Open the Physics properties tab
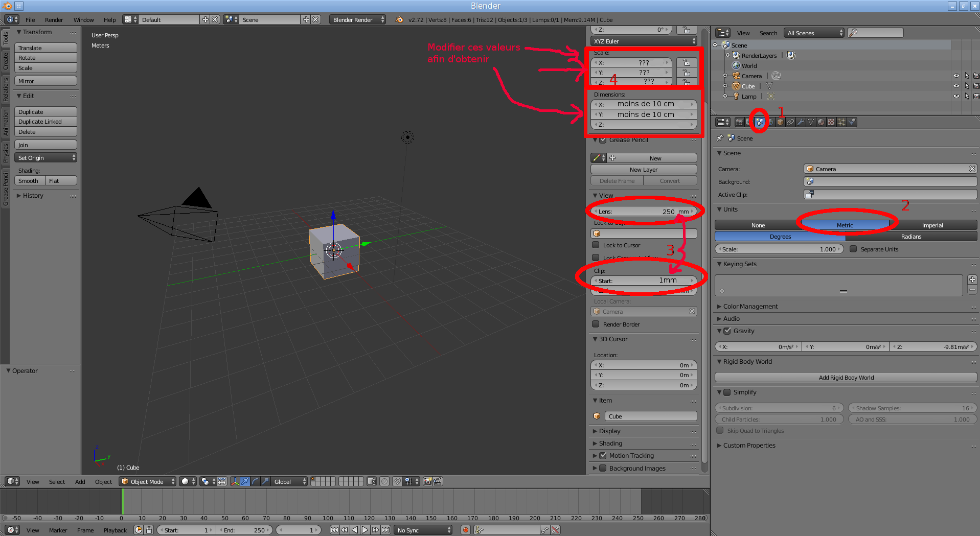Screen dimensions: 980x536 (852, 122)
